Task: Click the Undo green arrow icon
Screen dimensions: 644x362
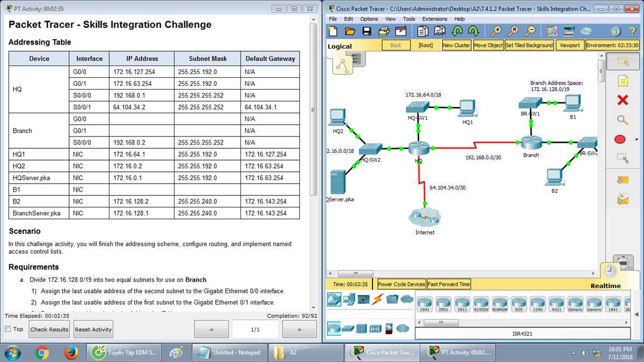Action: pyautogui.click(x=458, y=31)
